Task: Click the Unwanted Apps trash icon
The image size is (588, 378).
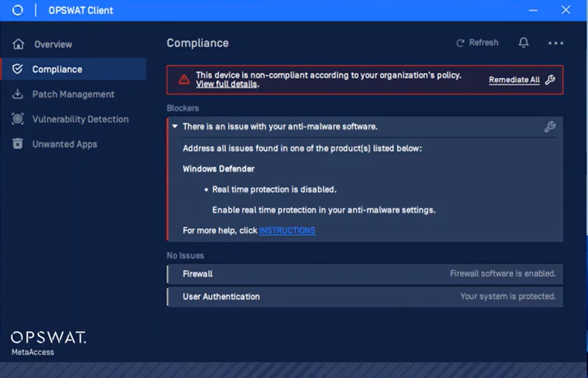Action: point(17,144)
